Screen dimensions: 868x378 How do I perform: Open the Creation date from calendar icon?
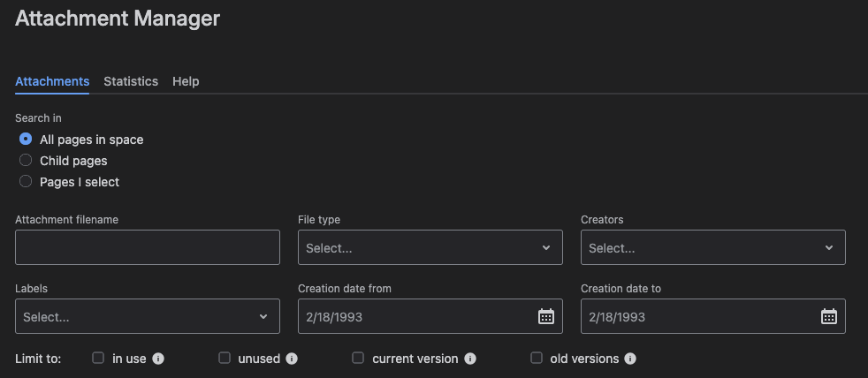point(546,316)
